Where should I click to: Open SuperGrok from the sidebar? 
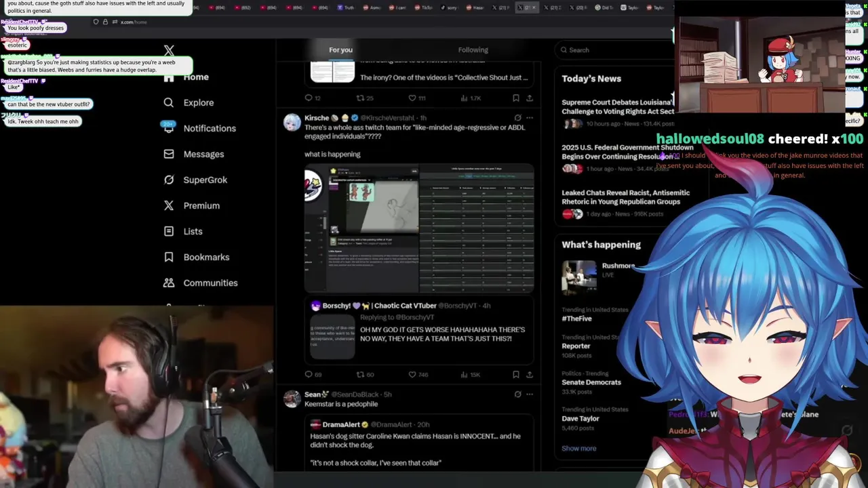205,180
